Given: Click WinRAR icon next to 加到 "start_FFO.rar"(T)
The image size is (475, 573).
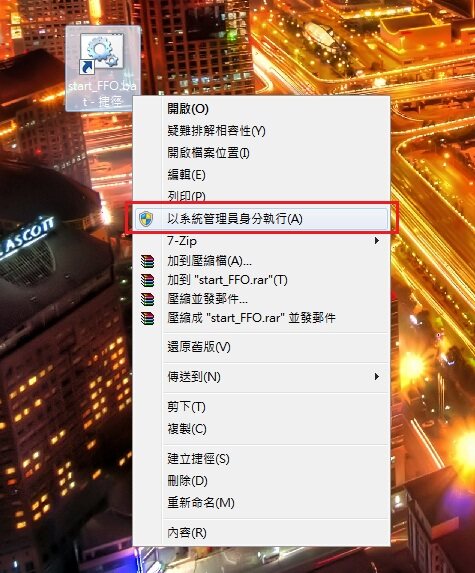Looking at the screenshot, I should point(147,280).
